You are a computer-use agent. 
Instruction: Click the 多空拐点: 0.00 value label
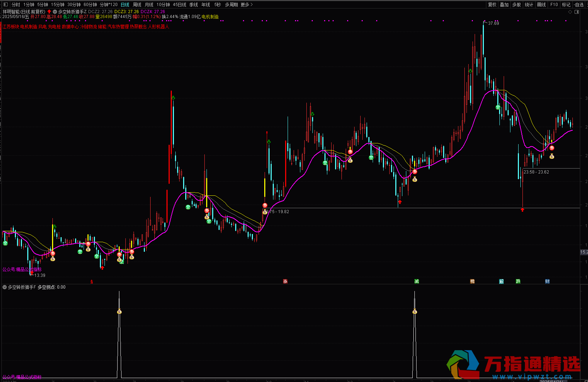(52, 287)
